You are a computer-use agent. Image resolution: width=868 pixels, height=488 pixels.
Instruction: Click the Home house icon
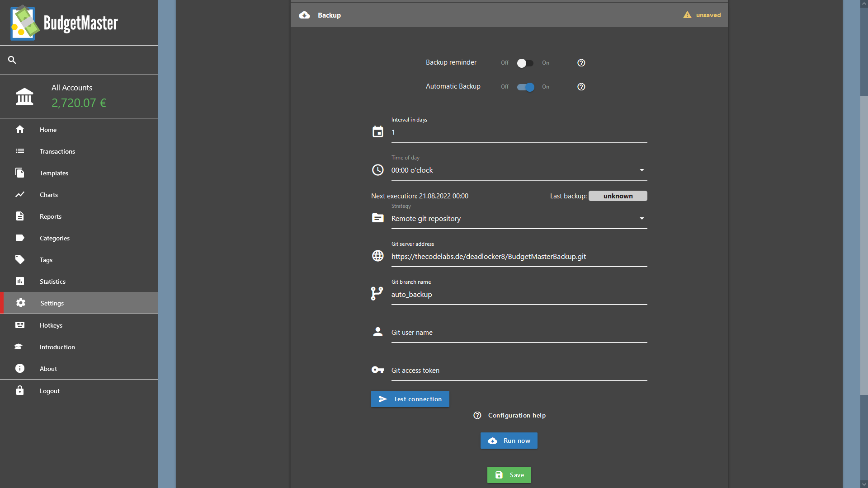[20, 129]
